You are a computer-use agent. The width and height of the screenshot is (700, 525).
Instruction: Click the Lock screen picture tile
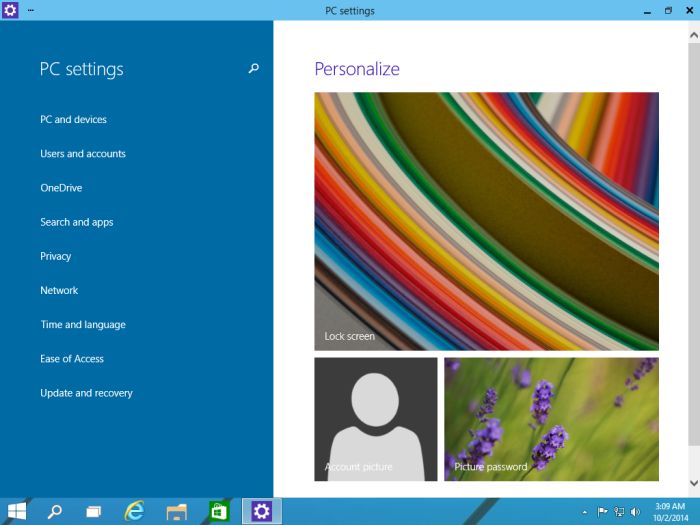coord(486,221)
